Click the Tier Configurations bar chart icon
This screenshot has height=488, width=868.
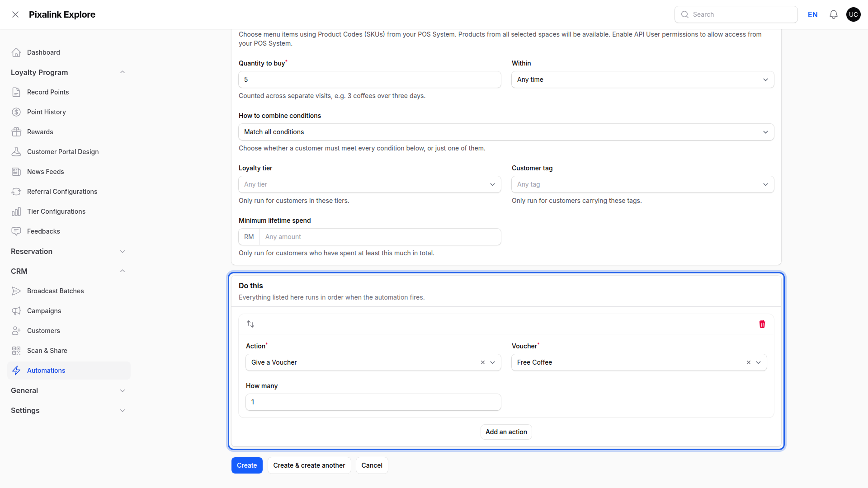click(16, 211)
